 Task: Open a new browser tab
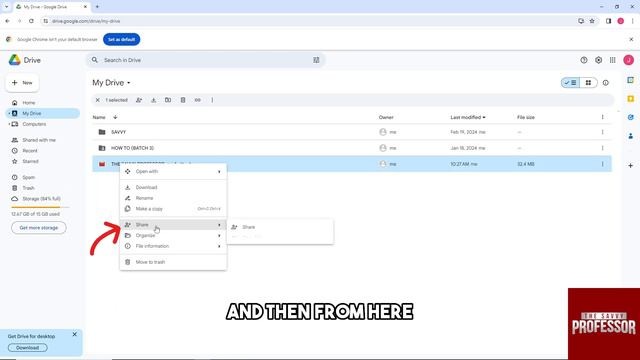point(97,7)
